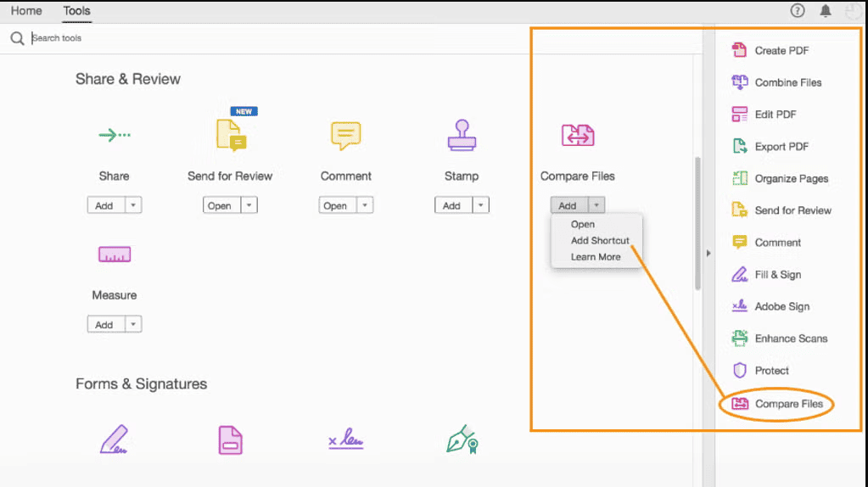Click the pink form document icon under Forms & Signatures
868x487 pixels.
pyautogui.click(x=230, y=440)
